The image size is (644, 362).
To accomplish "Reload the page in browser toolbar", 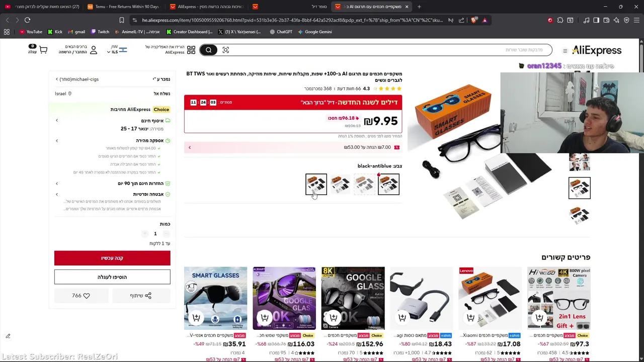I will click(x=27, y=20).
